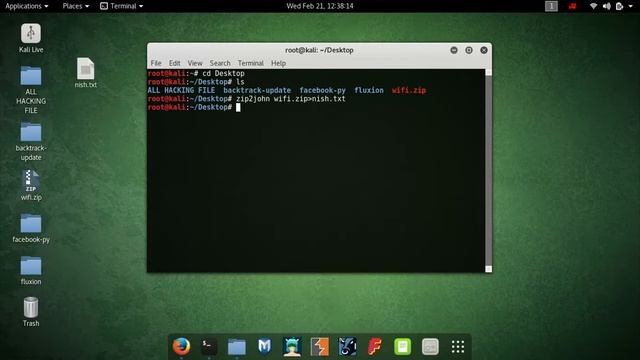
Task: Open the Places menu
Action: (76, 6)
